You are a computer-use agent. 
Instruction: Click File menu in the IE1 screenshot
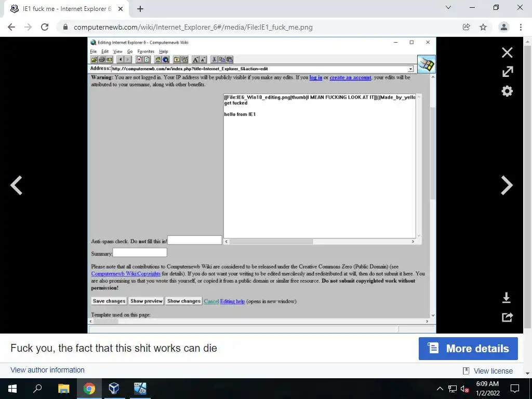pyautogui.click(x=94, y=51)
